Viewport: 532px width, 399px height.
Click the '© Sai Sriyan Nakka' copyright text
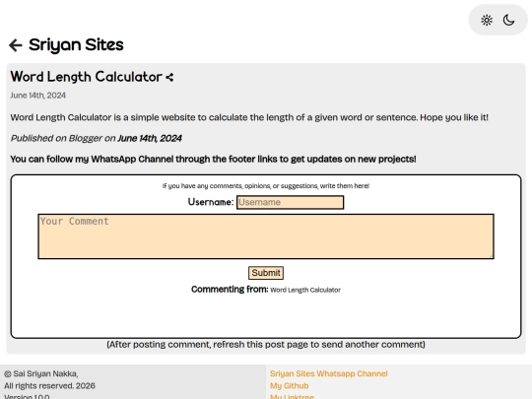(x=41, y=373)
